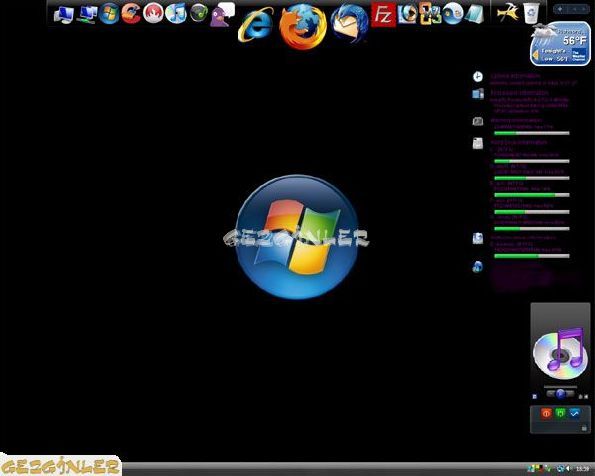Open the blue swirl dock icon
This screenshot has height=476, width=595.
point(452,14)
